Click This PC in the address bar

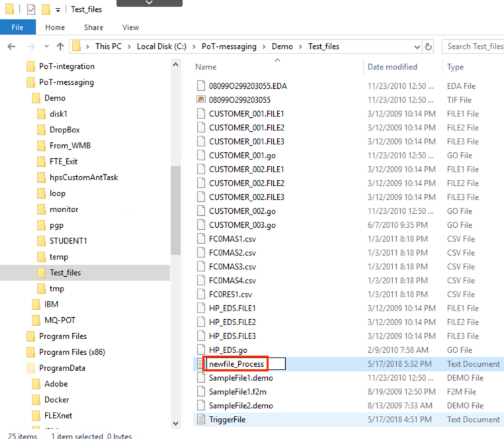108,46
